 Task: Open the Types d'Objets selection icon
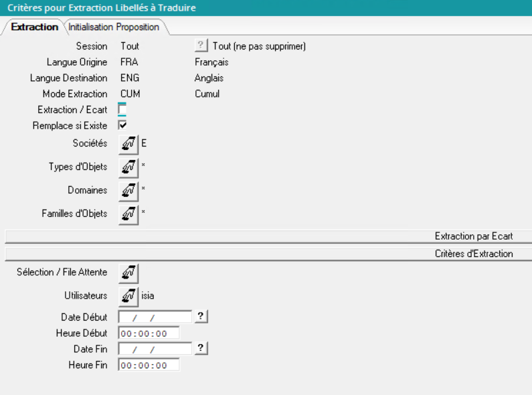128,167
